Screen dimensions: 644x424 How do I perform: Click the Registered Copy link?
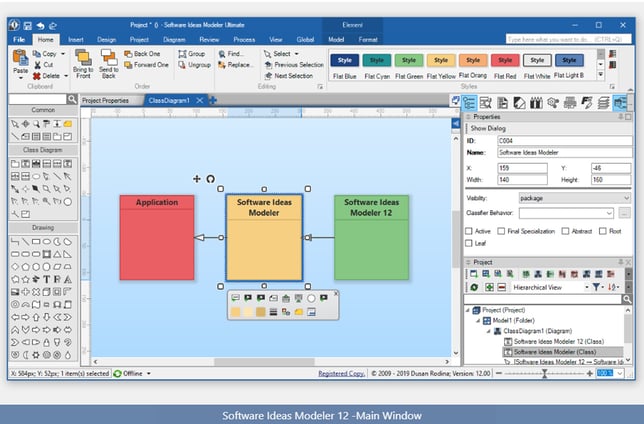[341, 373]
